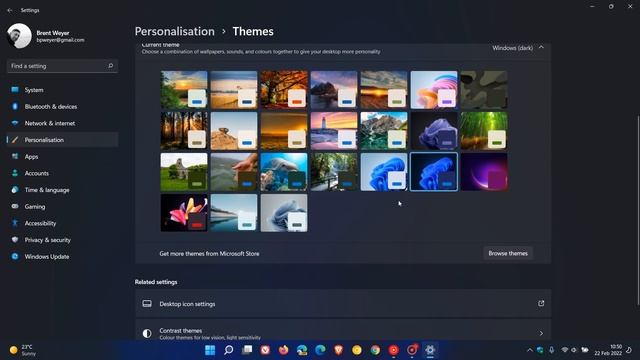
Task: Open Bluetooth & devices category
Action: pos(62,107)
